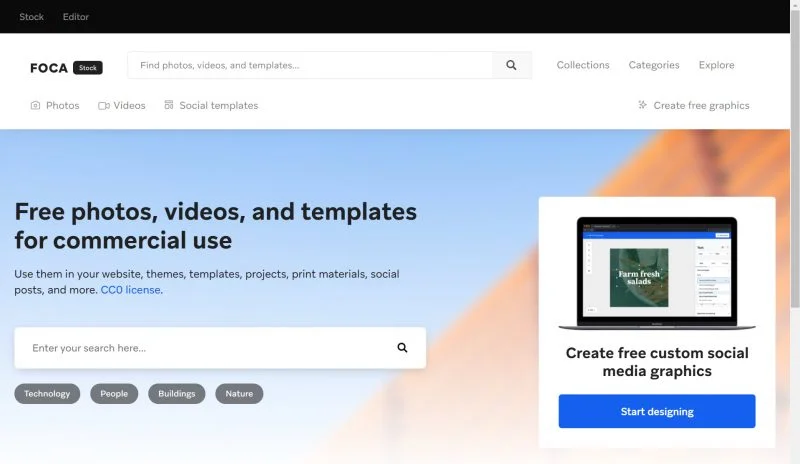Open the Collections menu
800x464 pixels.
583,65
